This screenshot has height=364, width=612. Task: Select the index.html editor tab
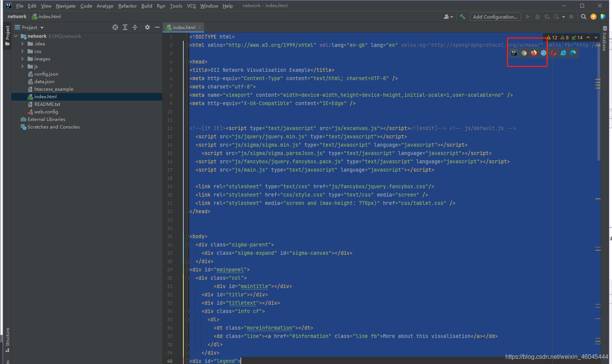184,27
